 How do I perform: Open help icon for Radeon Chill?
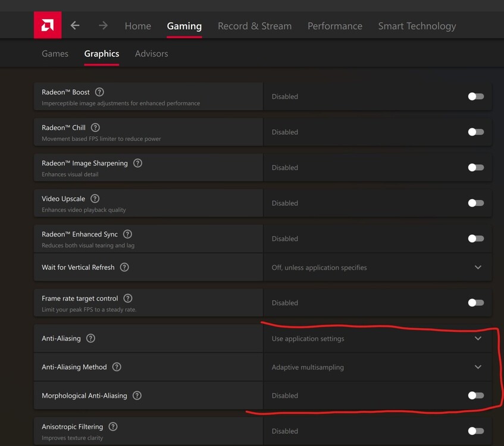coord(95,127)
